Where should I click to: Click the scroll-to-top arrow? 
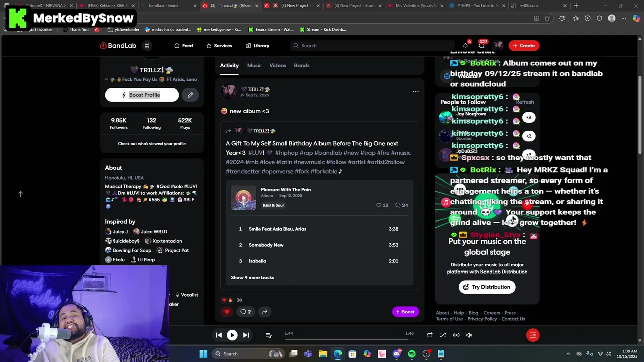tap(21, 194)
